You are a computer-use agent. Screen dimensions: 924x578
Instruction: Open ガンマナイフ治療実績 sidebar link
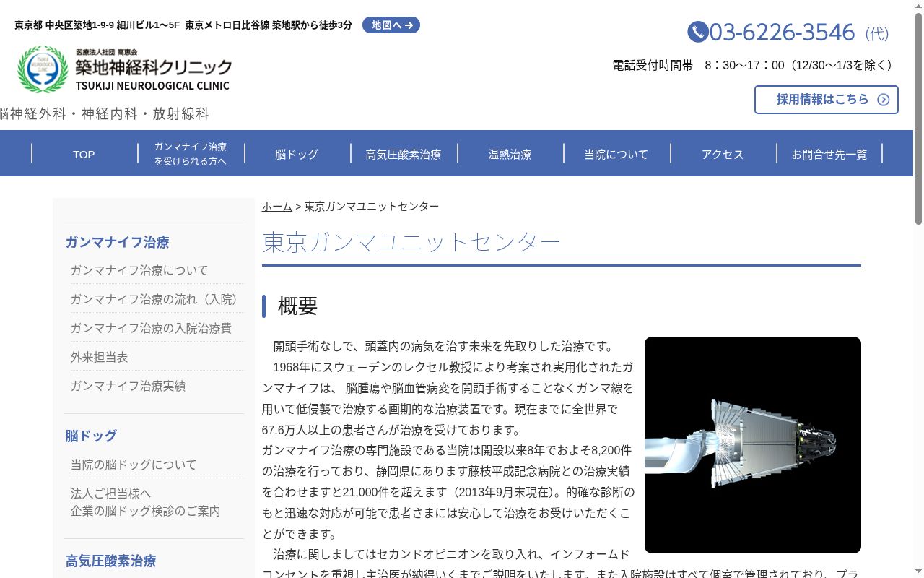(128, 386)
